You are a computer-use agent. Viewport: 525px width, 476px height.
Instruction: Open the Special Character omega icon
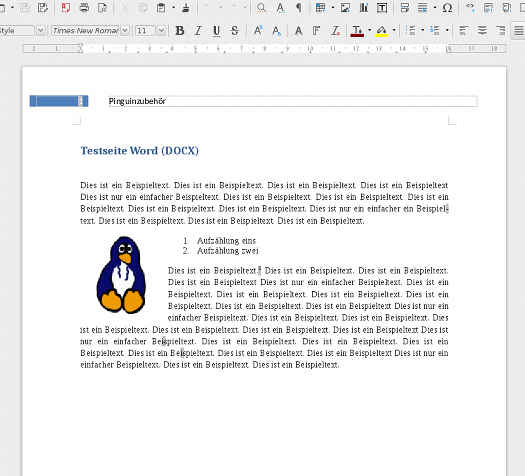[447, 7]
